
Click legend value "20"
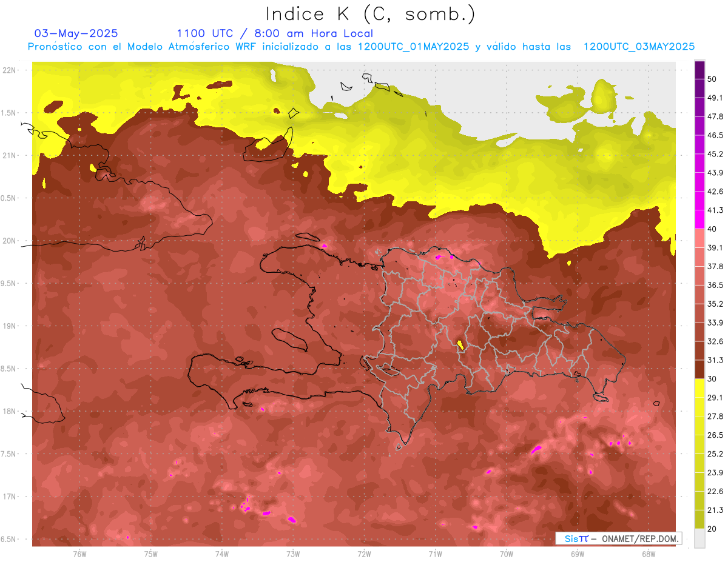pyautogui.click(x=712, y=529)
